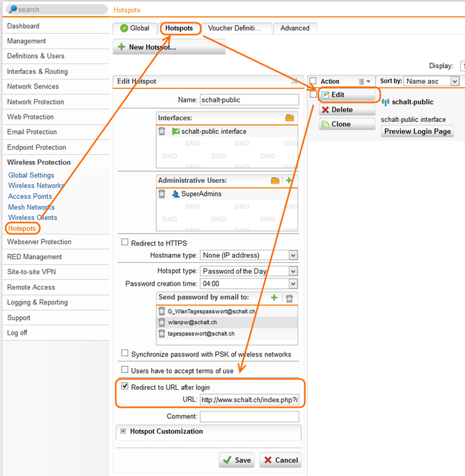Click the Save button
Screen dimensions: 465x476
(x=236, y=460)
